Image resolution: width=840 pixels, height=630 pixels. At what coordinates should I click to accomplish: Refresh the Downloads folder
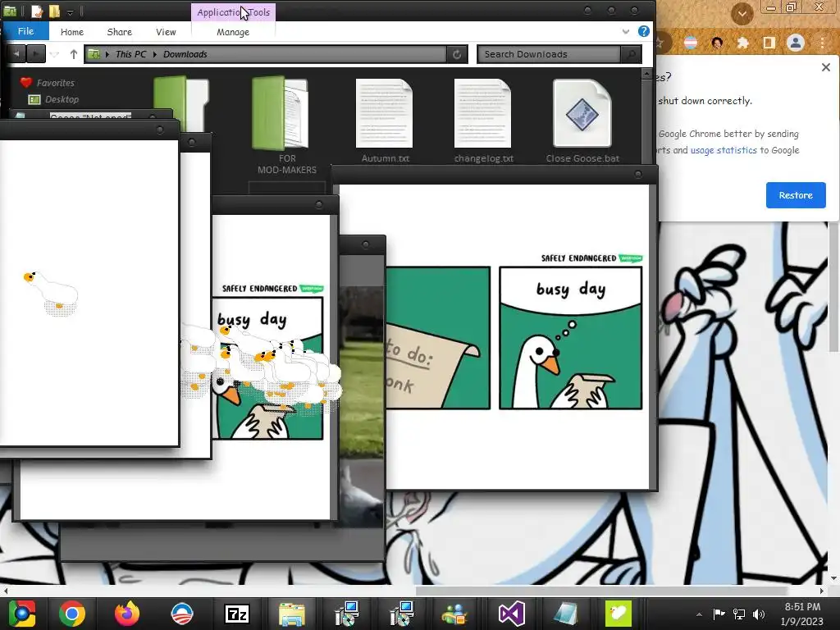pos(457,54)
